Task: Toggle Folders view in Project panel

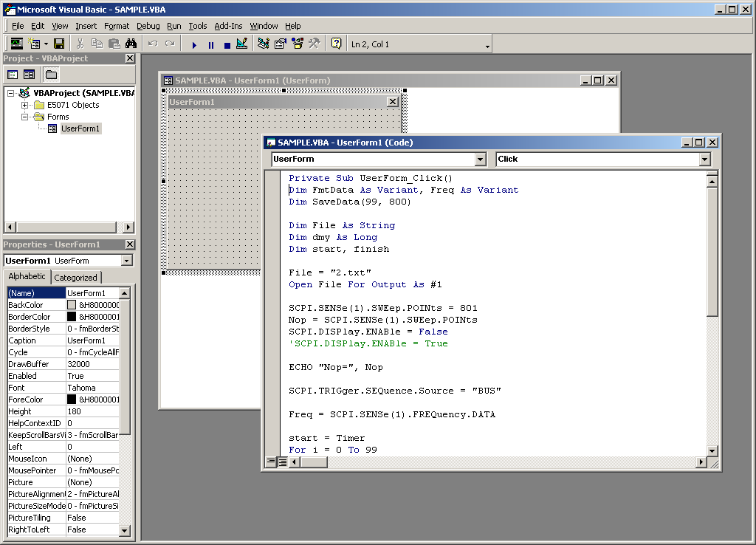Action: pyautogui.click(x=51, y=75)
